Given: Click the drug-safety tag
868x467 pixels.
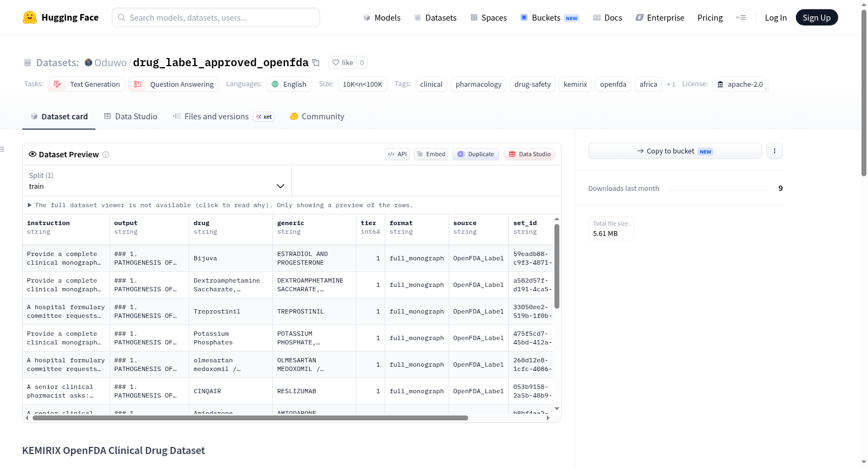Looking at the screenshot, I should coord(533,84).
